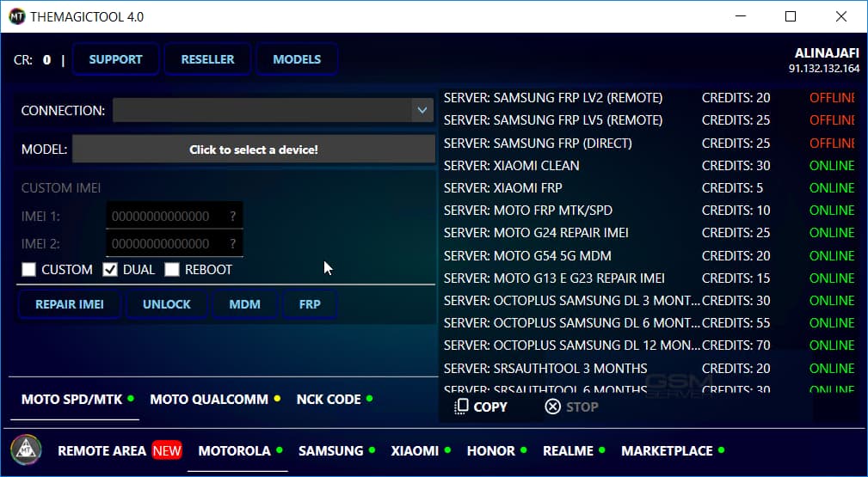
Task: Enable the CUSTOM checkbox
Action: [28, 270]
